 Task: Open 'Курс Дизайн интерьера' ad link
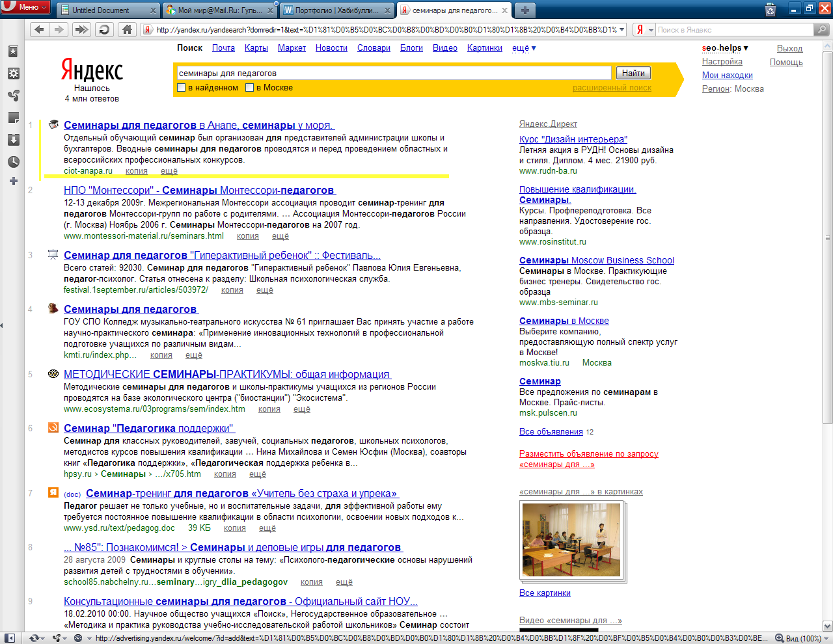coord(573,139)
